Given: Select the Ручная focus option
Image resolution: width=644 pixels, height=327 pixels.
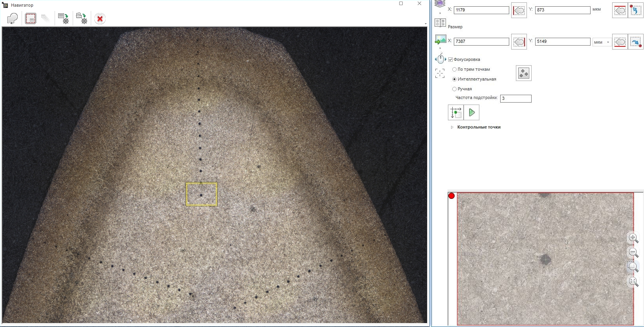Looking at the screenshot, I should click(454, 89).
